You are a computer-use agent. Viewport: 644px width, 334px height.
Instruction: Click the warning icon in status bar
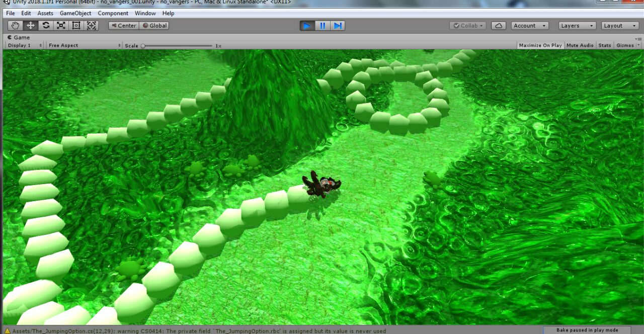pyautogui.click(x=7, y=330)
